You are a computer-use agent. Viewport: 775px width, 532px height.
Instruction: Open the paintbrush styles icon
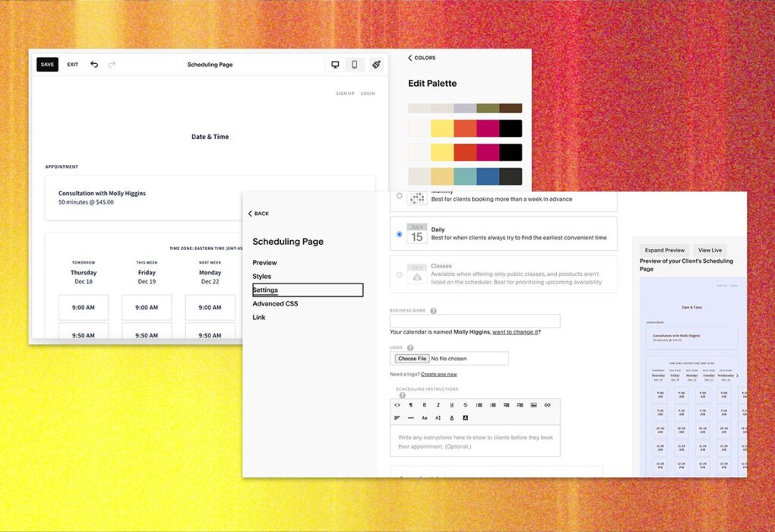376,65
